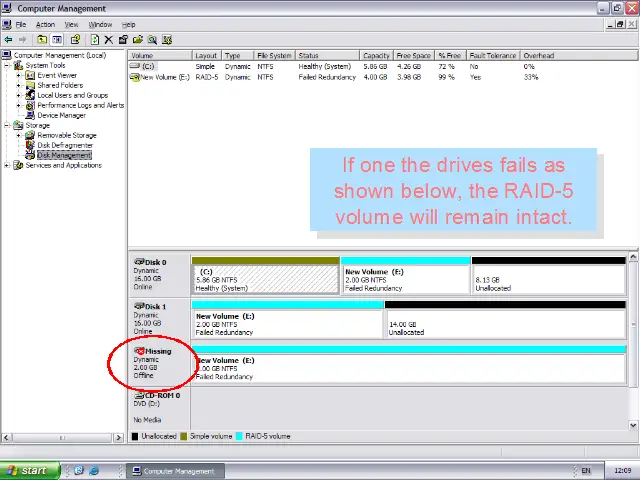The width and height of the screenshot is (640, 480).
Task: Sort by the Capacity column header
Action: point(376,56)
